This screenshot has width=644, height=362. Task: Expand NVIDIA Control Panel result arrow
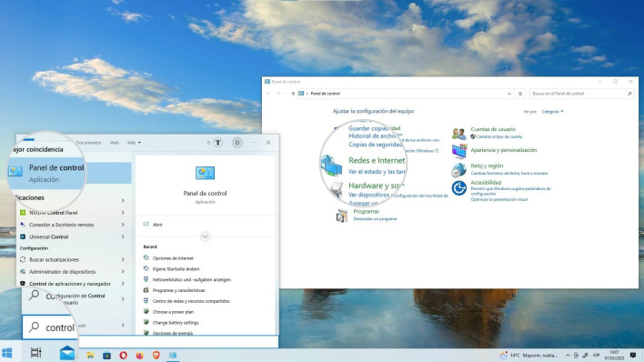(123, 213)
